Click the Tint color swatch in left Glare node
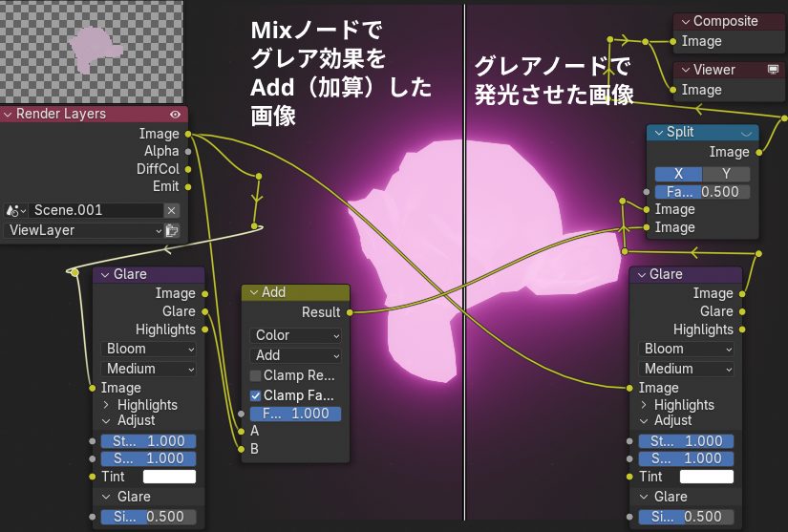The height and width of the screenshot is (532, 788). 169,477
